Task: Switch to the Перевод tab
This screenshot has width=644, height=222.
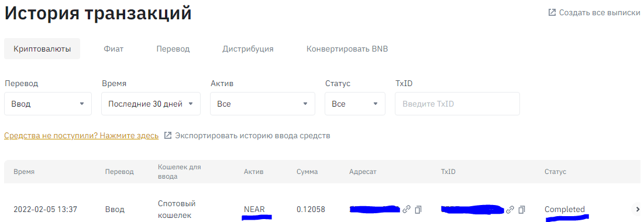Action: click(x=173, y=49)
